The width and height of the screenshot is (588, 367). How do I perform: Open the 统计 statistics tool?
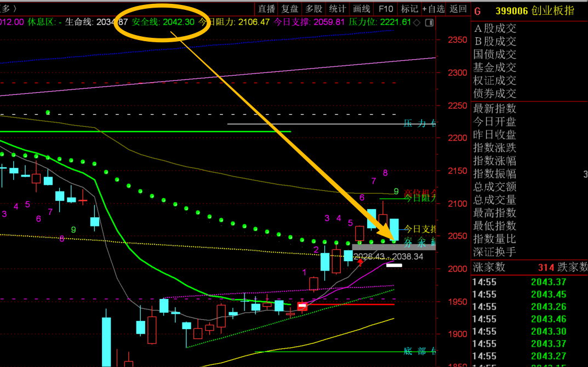338,9
